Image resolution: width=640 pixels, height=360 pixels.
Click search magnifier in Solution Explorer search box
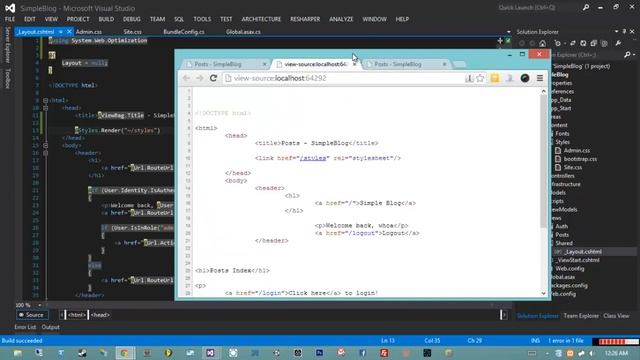tap(627, 54)
